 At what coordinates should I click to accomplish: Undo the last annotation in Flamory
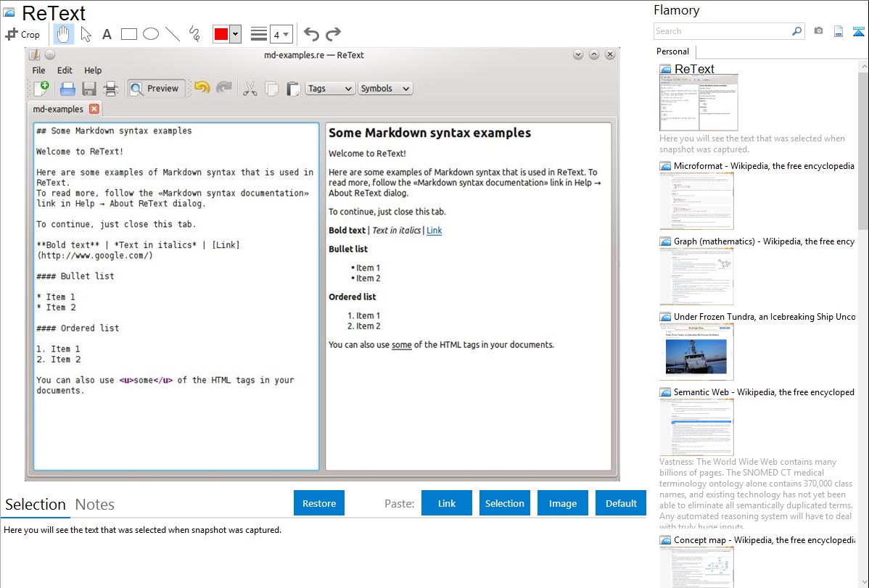(x=311, y=34)
